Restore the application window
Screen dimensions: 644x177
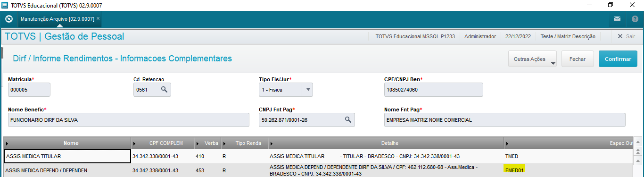611,5
